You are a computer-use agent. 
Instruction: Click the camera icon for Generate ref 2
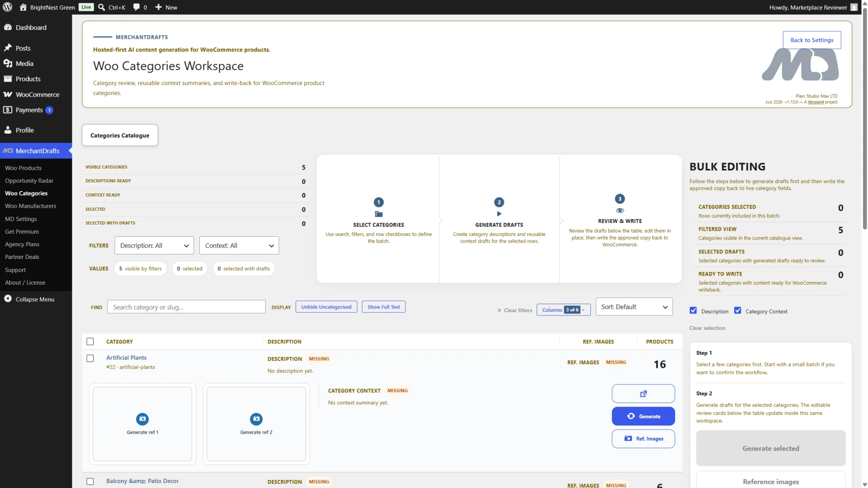tap(256, 419)
